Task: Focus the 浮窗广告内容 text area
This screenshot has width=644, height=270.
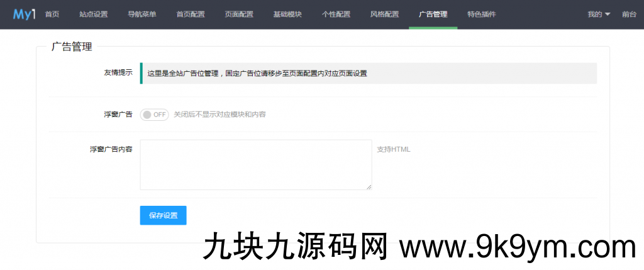Action: [x=255, y=164]
